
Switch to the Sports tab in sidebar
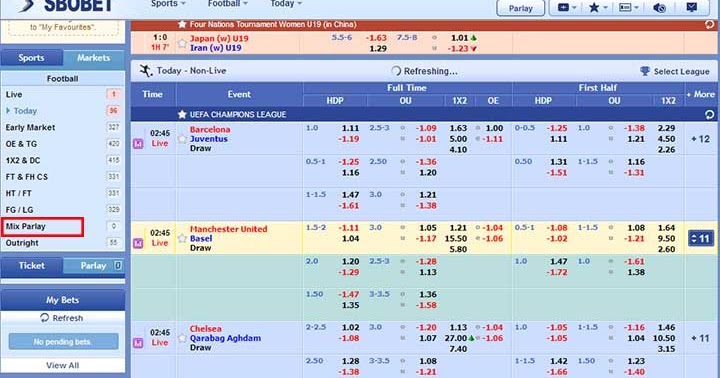[31, 58]
